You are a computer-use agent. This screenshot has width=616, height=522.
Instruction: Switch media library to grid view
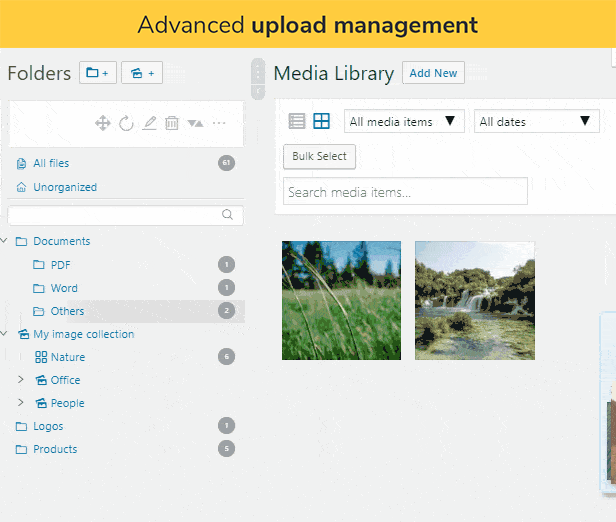pyautogui.click(x=321, y=121)
